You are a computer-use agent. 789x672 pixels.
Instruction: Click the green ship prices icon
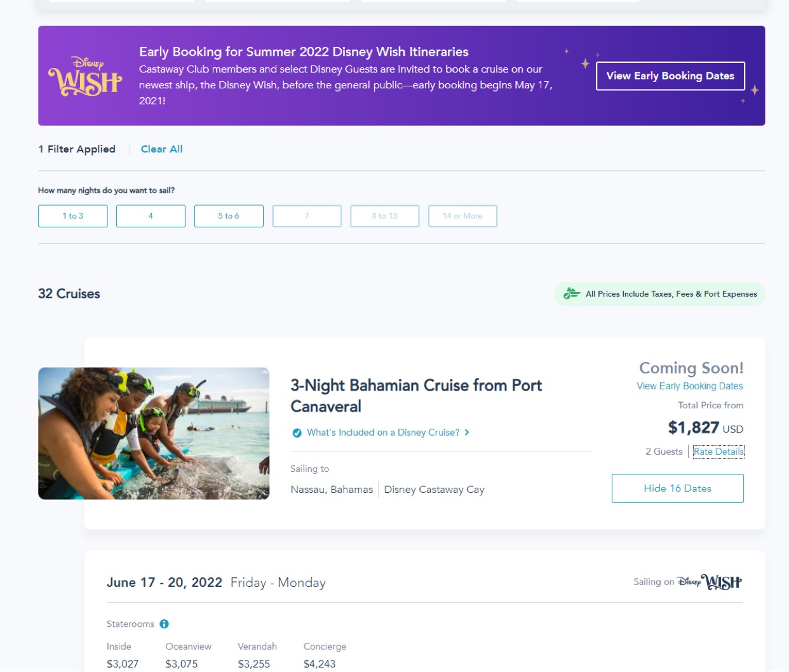(572, 293)
